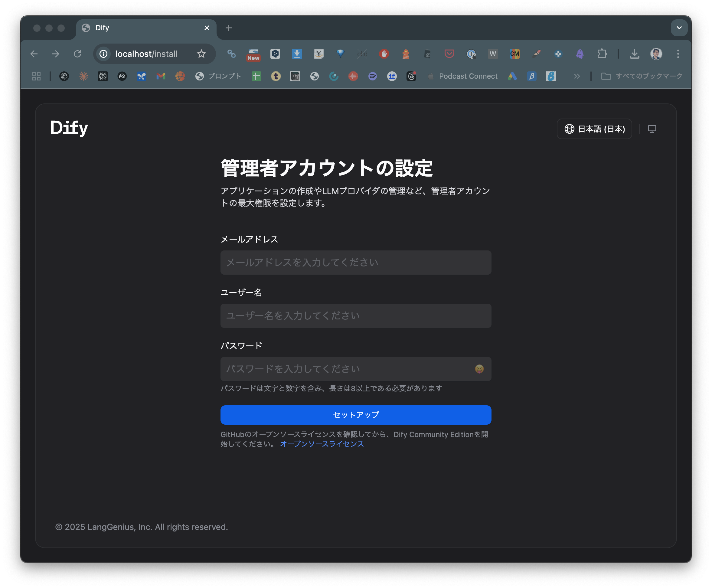Open the blue download arrow extension
Viewport: 712px width, 588px height.
297,54
